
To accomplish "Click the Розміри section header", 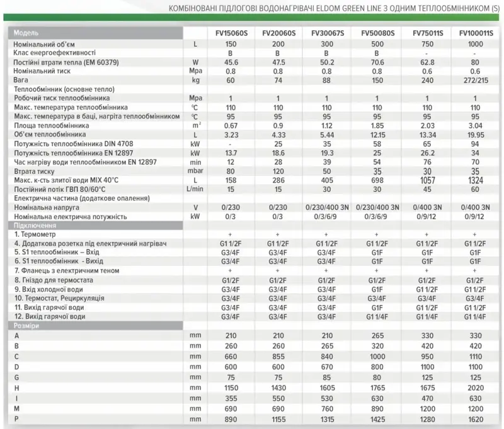I will click(26, 325).
